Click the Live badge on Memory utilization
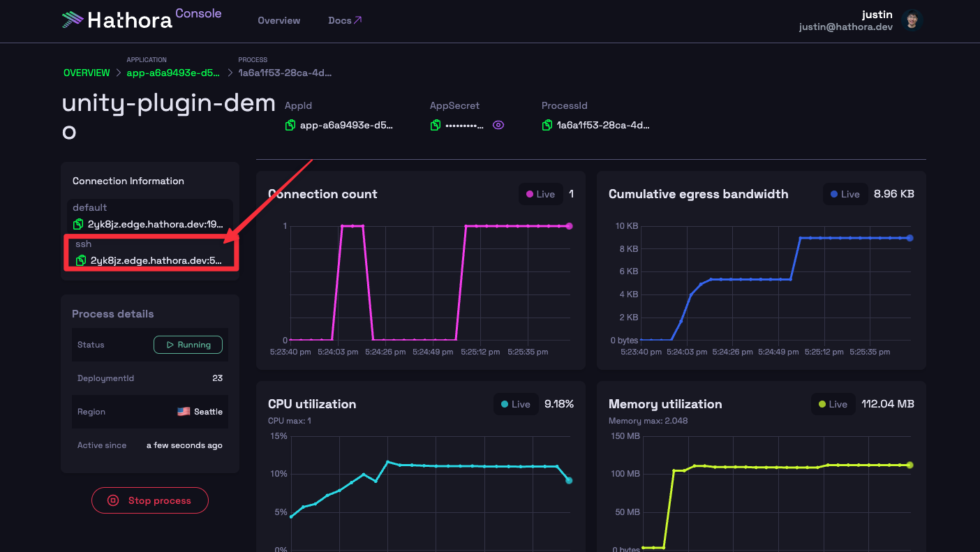The image size is (980, 552). pyautogui.click(x=833, y=404)
